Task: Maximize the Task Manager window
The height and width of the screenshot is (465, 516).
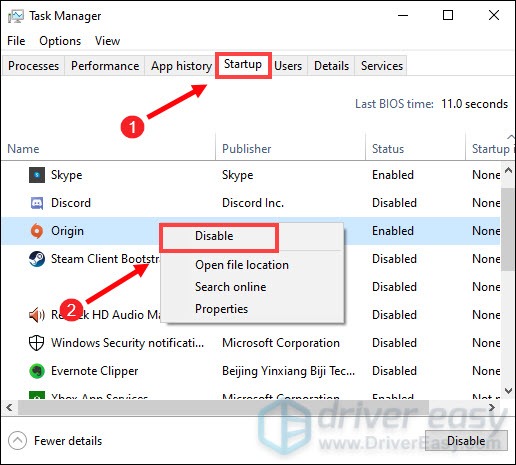Action: click(x=448, y=15)
